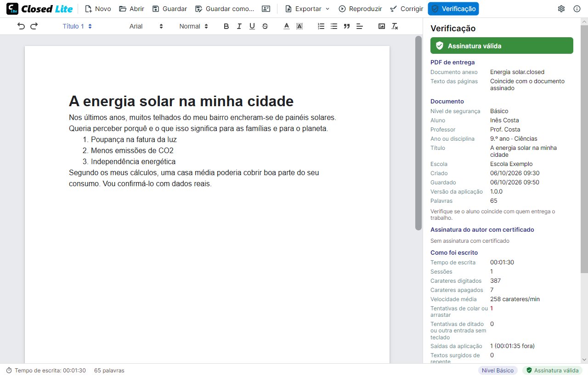Pick a text color with the A icon

coord(287,26)
